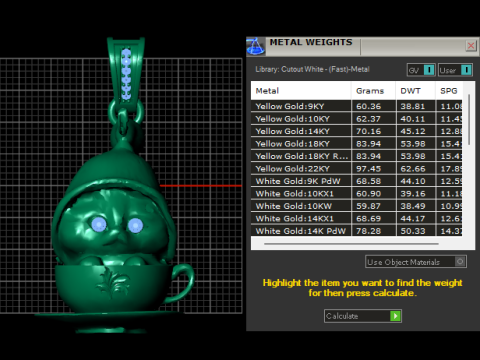Sort by the Grams column header
Screen dimensions: 480x360
[x=373, y=91]
